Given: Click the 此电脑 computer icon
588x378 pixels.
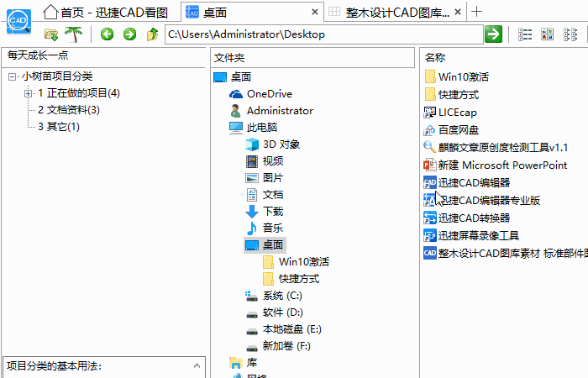Looking at the screenshot, I should coord(236,128).
